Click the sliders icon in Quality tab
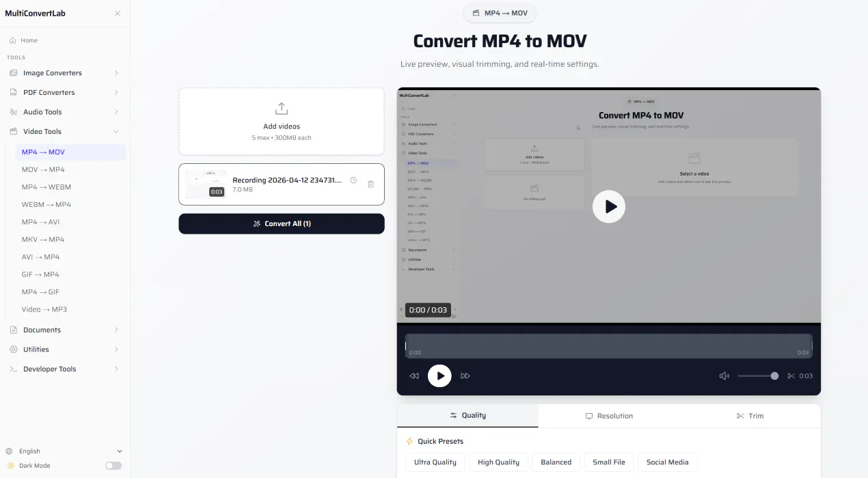Screen dimensions: 868x478 tap(454, 415)
